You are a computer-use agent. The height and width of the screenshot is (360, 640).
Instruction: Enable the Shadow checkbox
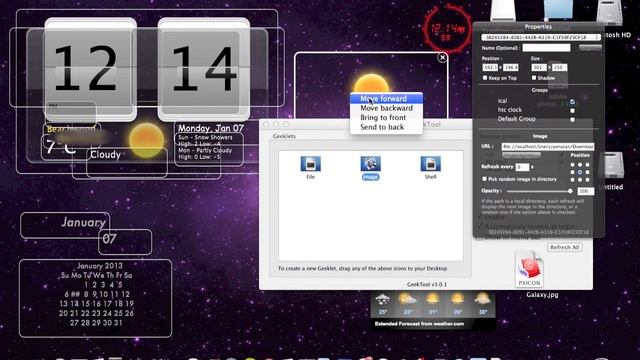[533, 78]
